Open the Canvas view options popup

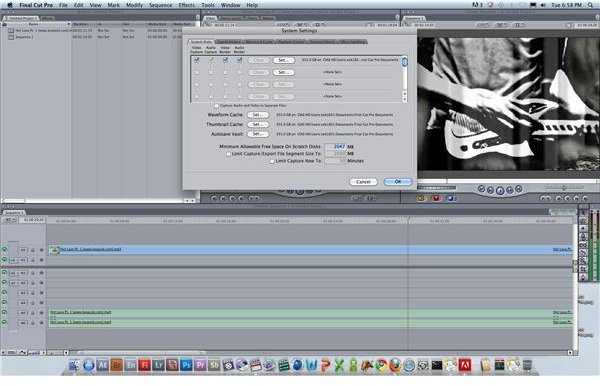(519, 25)
